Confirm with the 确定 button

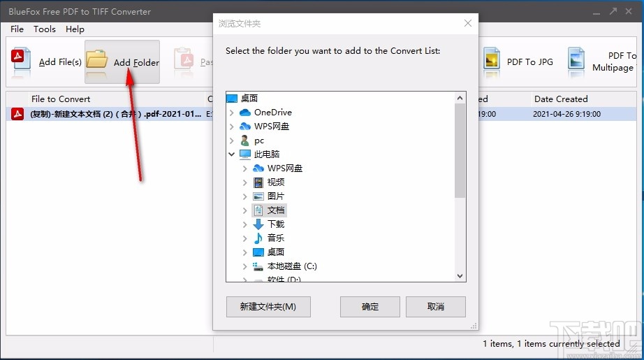(370, 307)
